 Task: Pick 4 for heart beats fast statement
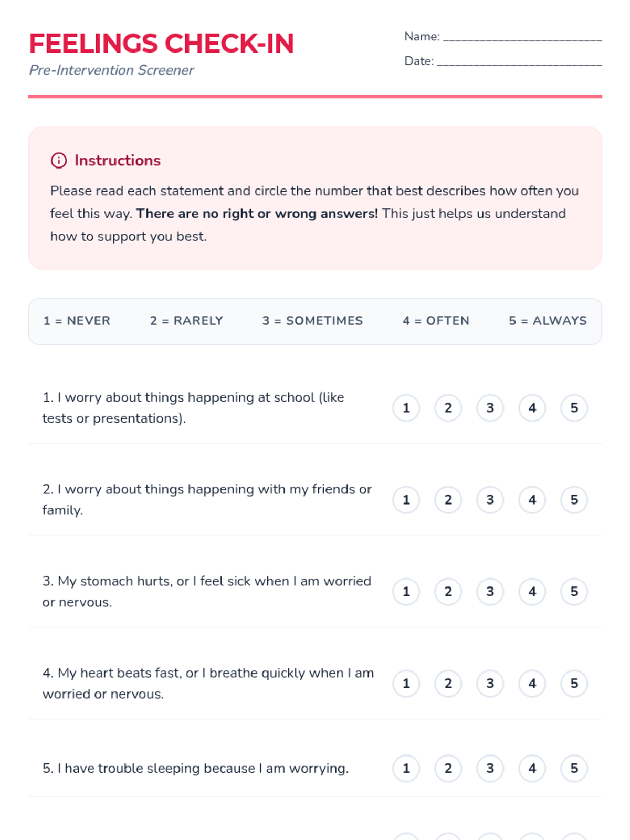(532, 684)
